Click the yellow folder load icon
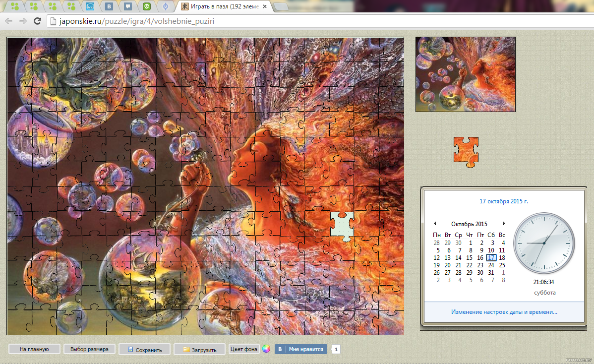Viewport: 594px width, 364px height. (186, 349)
